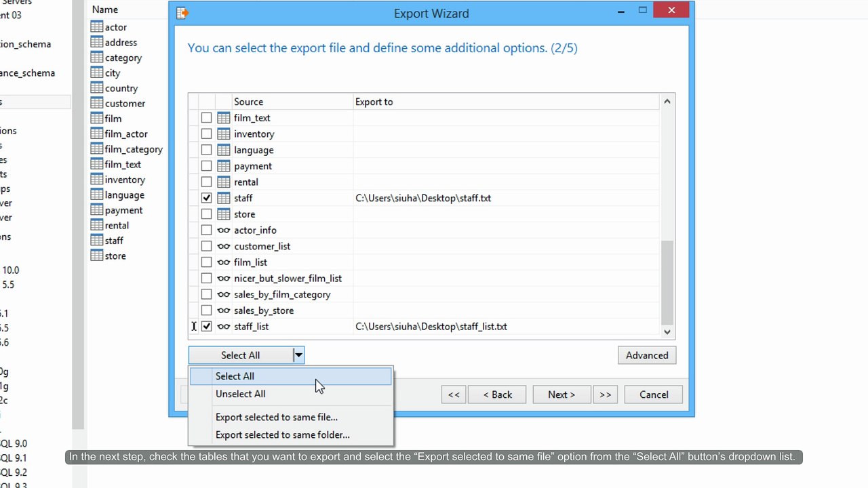Click the Source column header
This screenshot has width=868, height=488.
292,102
